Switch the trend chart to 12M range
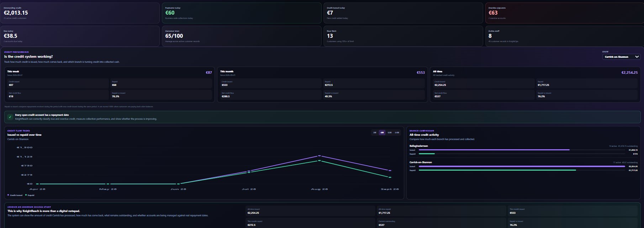The image size is (644, 228). coord(390,133)
